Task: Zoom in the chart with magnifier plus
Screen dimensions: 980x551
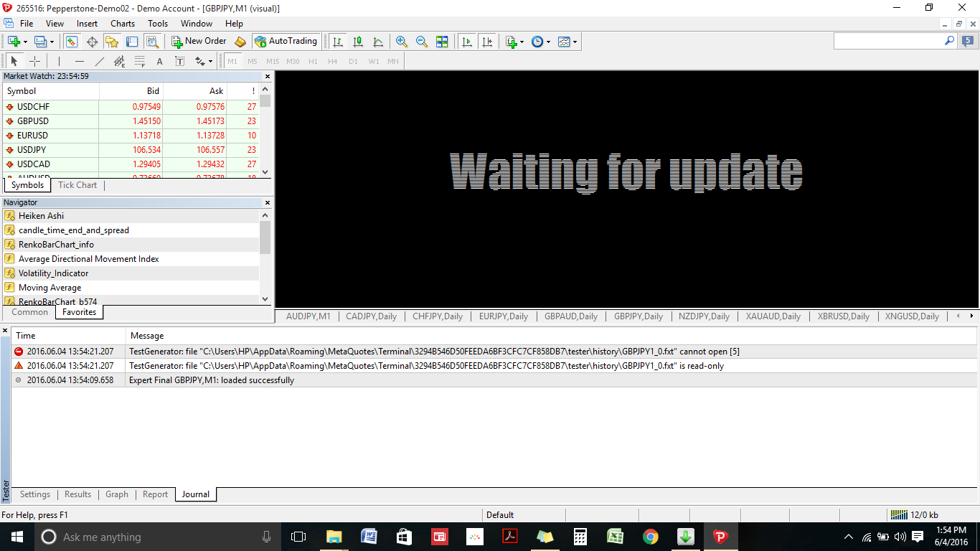Action: (x=402, y=42)
